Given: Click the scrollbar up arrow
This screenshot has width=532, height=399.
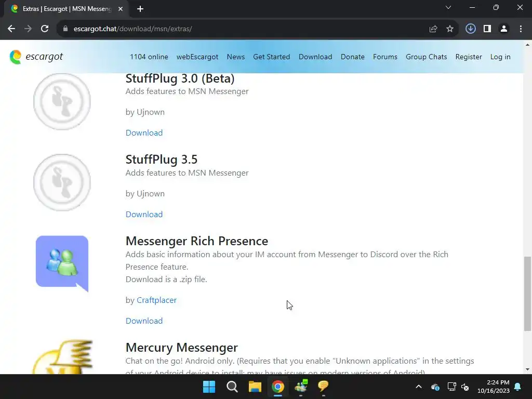Looking at the screenshot, I should 527,45.
